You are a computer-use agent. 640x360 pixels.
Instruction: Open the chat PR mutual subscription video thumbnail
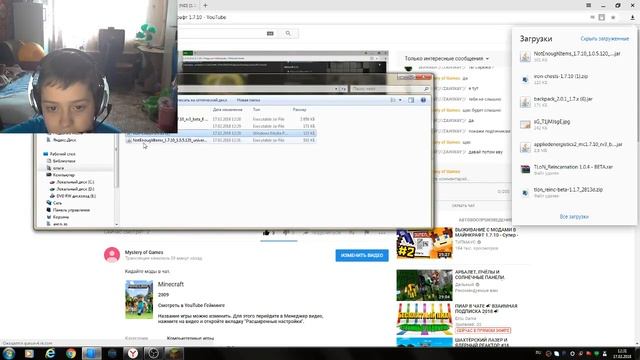tap(424, 319)
